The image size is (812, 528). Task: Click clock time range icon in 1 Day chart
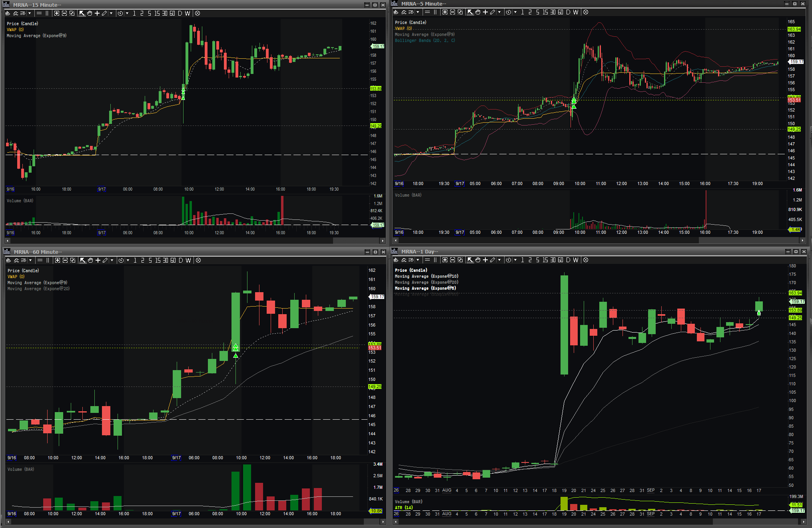pyautogui.click(x=509, y=260)
